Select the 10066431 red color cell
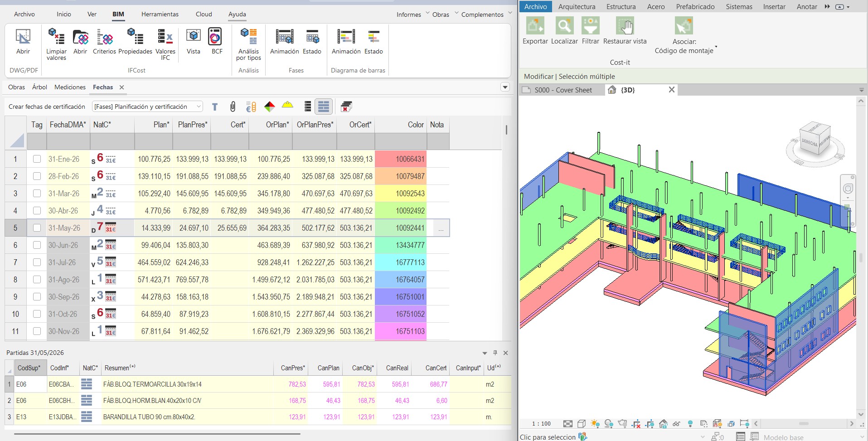 [401, 159]
